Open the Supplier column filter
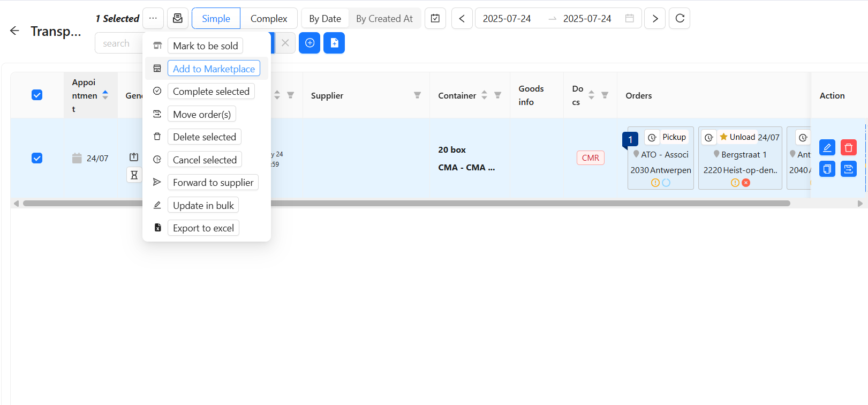This screenshot has height=405, width=868. [417, 95]
